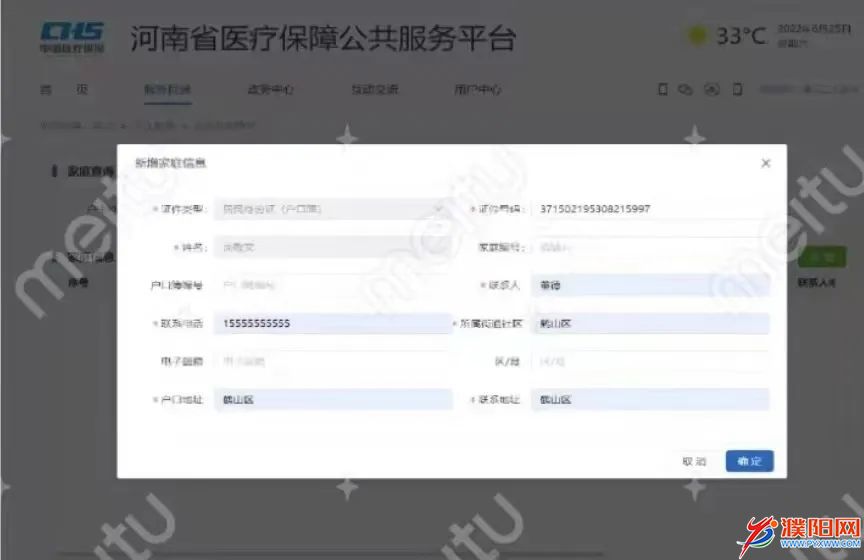864x560 pixels.
Task: Click the third round header icon
Action: pos(712,89)
